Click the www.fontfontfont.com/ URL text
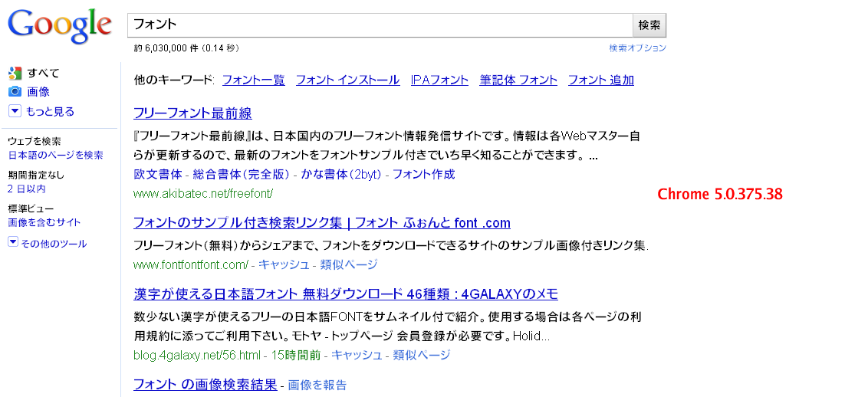 [x=191, y=265]
